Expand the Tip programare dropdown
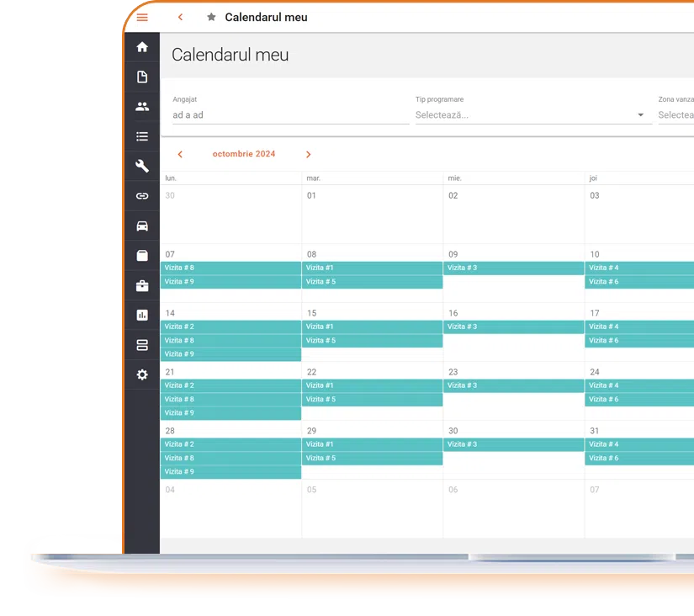 (532, 115)
